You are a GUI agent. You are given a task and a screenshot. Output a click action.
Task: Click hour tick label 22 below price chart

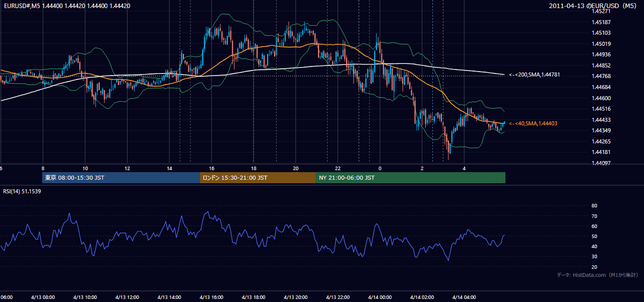(x=338, y=168)
